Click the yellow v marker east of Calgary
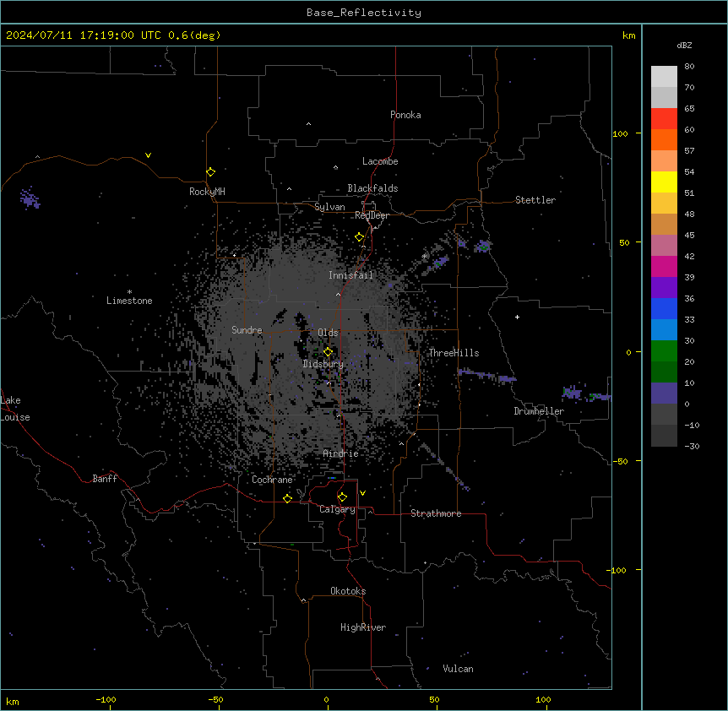 coord(362,493)
